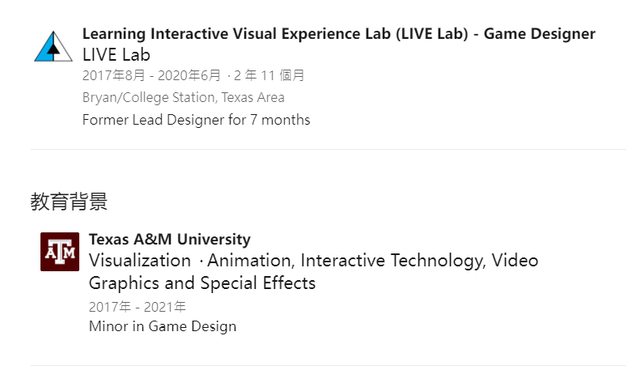Viewport: 640px width, 370px height.
Task: Click the Graphics and Special Effects line
Action: [202, 283]
